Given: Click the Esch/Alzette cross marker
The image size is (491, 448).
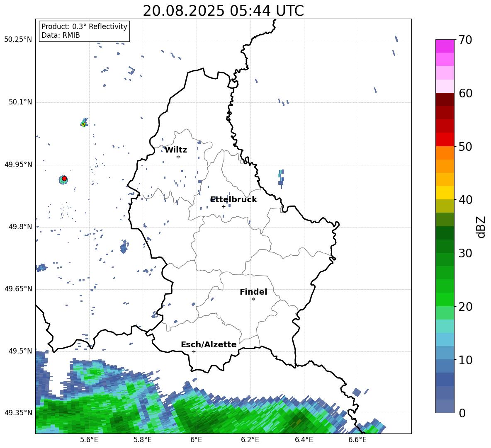Looking at the screenshot, I should tap(194, 351).
